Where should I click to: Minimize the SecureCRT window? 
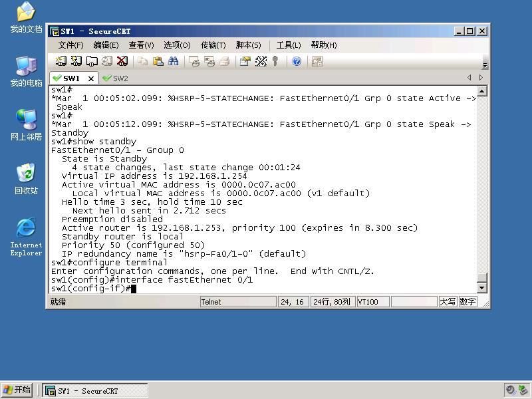point(459,31)
